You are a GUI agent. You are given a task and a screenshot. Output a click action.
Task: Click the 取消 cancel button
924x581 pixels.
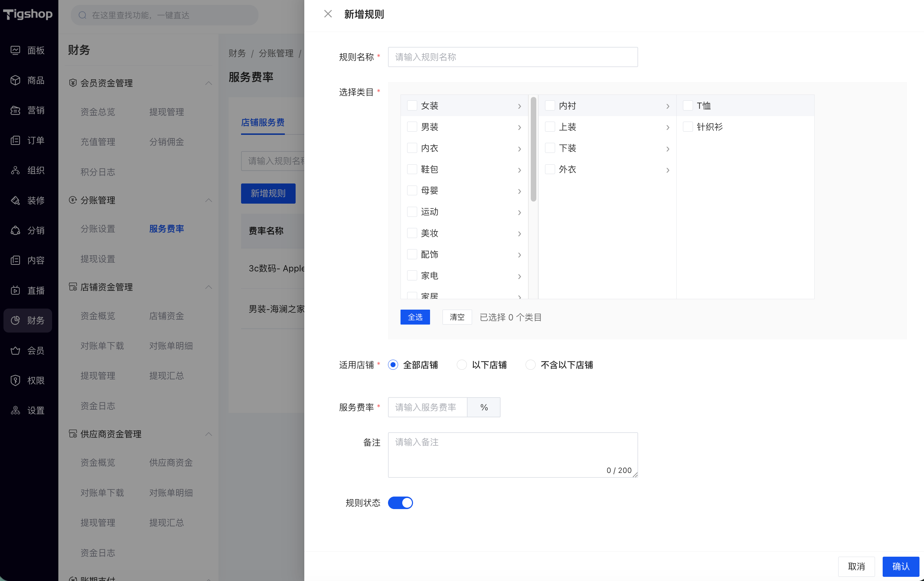point(856,566)
